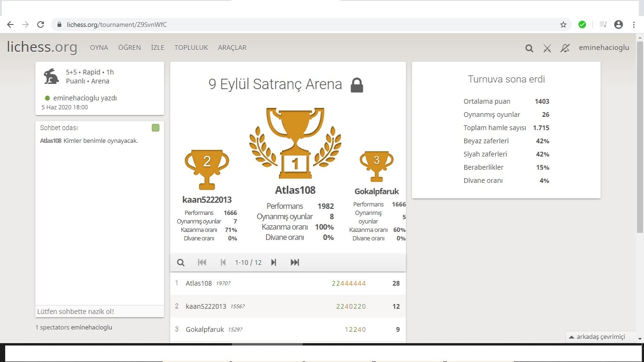Open the eminehacioglu user menu
This screenshot has width=644, height=362.
point(604,48)
